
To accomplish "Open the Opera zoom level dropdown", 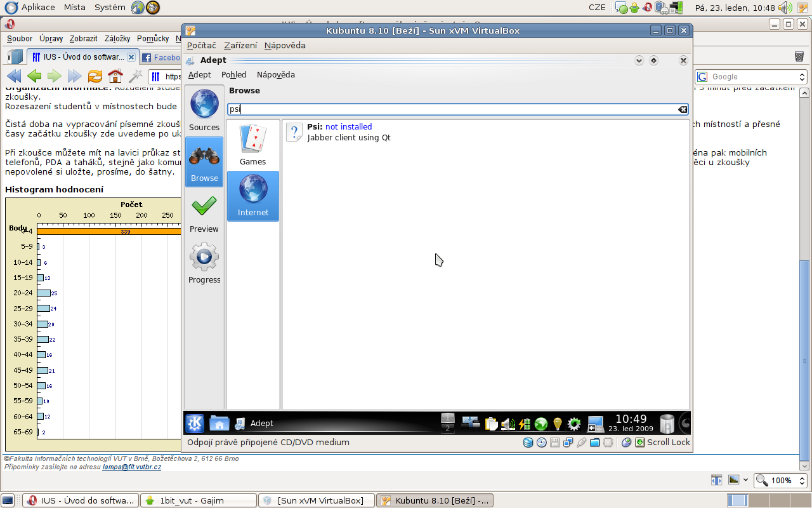I will [x=802, y=481].
